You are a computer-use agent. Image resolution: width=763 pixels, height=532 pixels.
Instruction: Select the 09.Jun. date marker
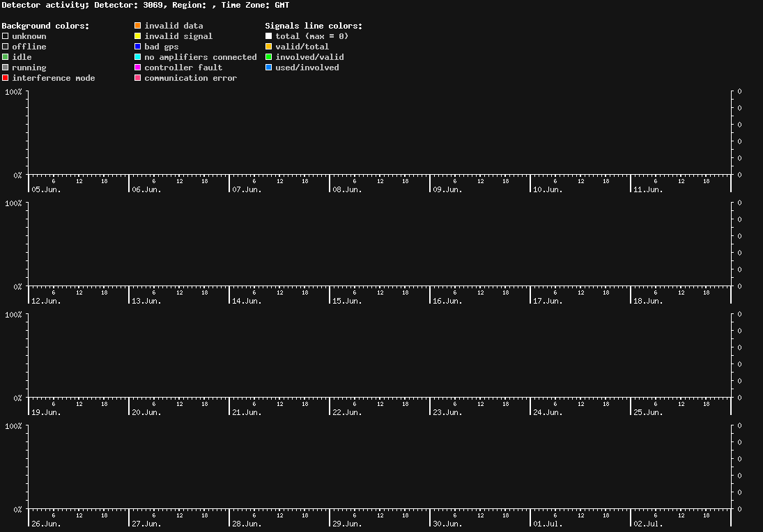click(447, 189)
